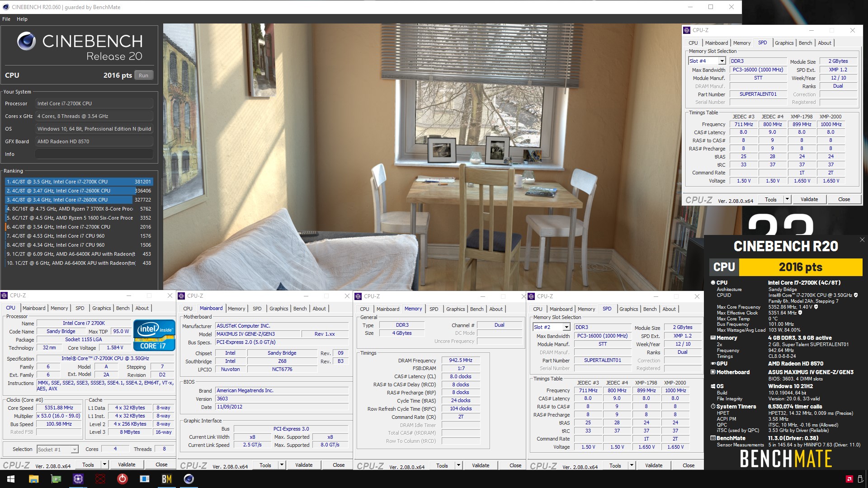Click the empty Info field in Cinebench
The image size is (868, 488).
pos(94,154)
